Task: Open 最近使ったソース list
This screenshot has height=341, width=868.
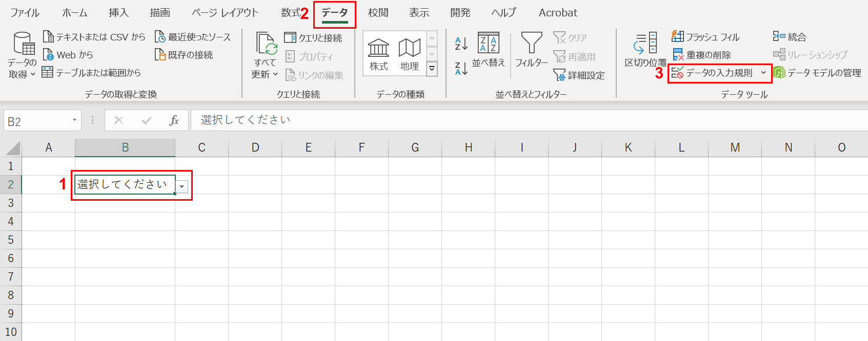Action: tap(193, 37)
